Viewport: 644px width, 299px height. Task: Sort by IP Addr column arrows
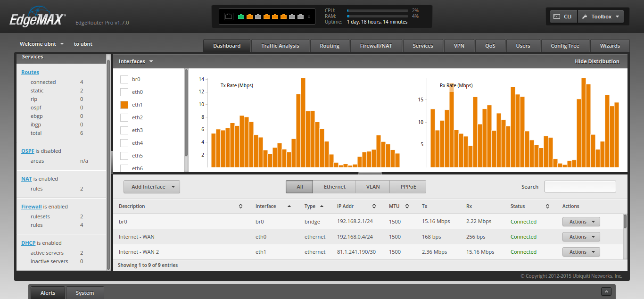click(x=374, y=206)
